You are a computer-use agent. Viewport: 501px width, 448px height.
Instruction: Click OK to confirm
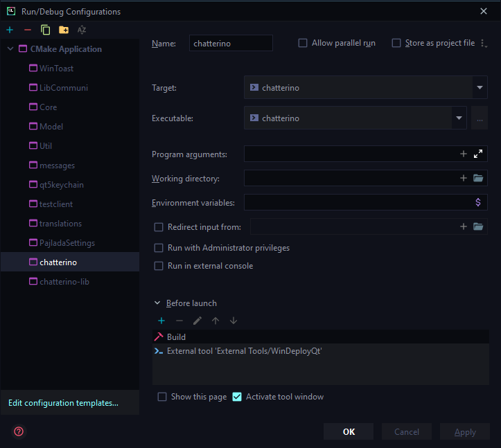(349, 431)
